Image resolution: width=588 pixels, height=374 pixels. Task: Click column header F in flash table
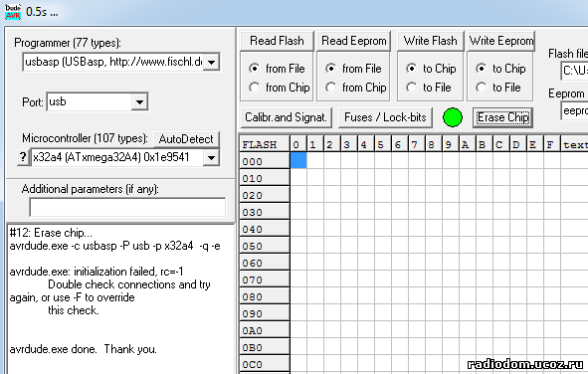point(551,144)
